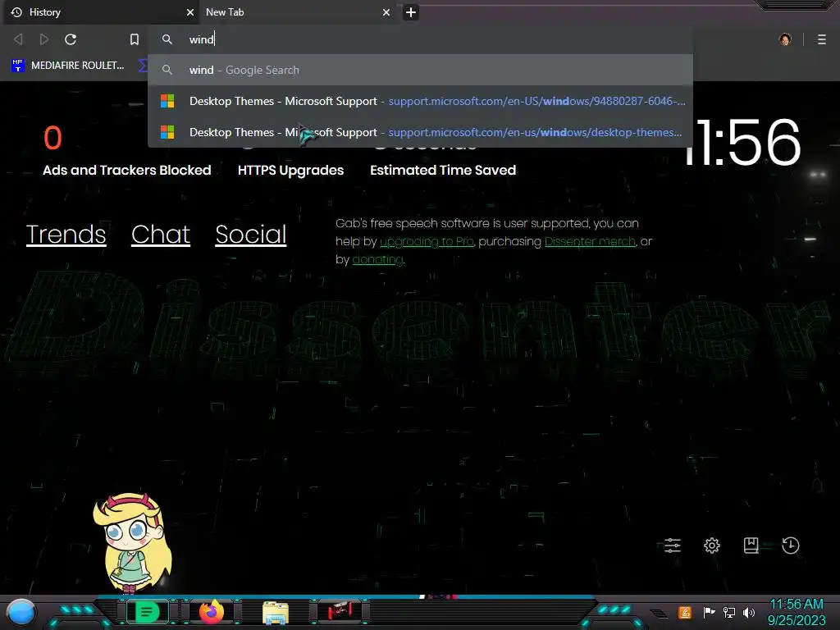Open the Social link
840x630 pixels.
click(251, 234)
